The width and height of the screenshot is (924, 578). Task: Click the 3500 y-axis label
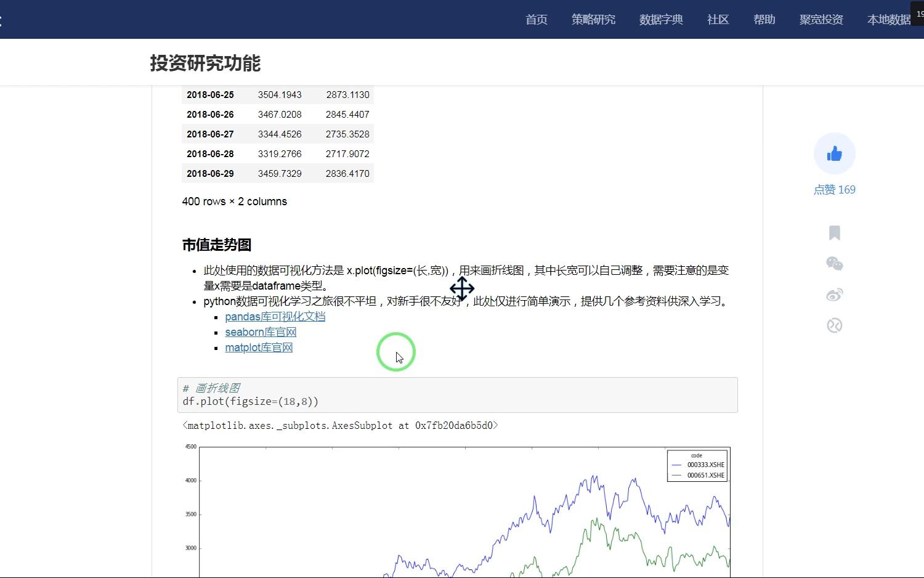(x=191, y=514)
